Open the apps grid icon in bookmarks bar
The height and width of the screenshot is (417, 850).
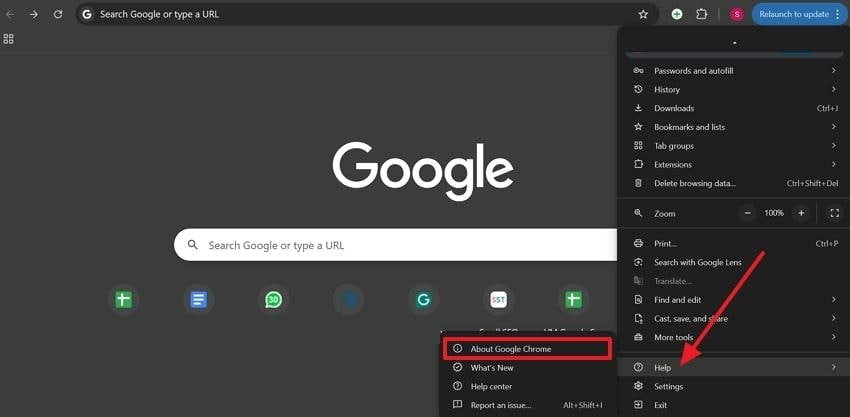[8, 39]
